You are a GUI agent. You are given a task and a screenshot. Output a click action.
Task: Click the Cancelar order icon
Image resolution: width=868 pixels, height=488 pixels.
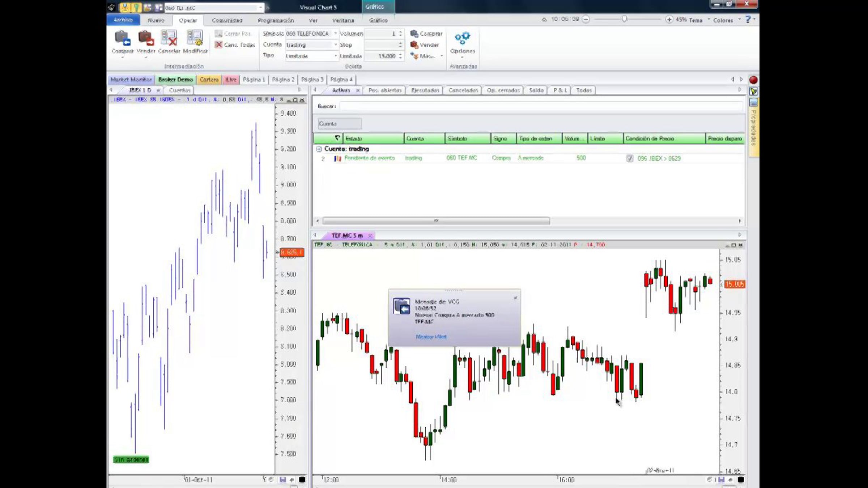[x=169, y=39]
